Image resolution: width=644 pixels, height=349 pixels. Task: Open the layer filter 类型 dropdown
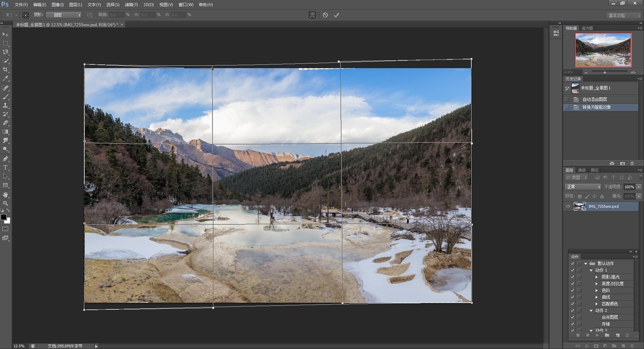coord(577,177)
